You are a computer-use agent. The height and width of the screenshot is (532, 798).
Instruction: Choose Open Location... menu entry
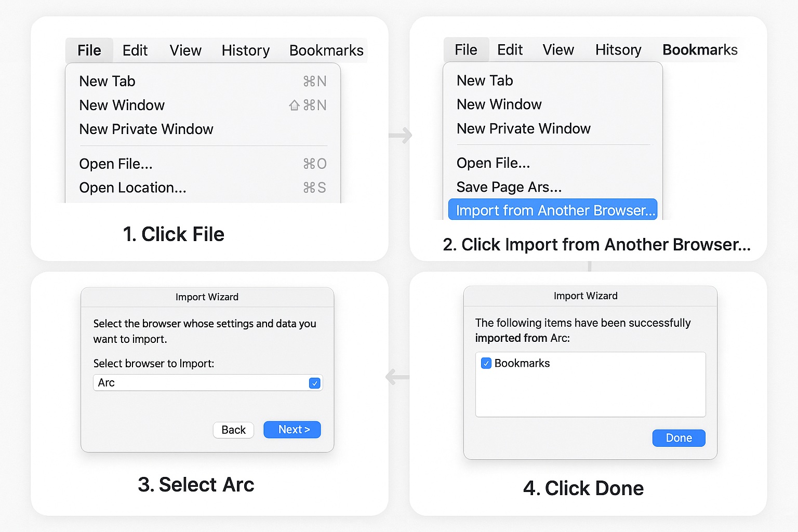coord(203,188)
